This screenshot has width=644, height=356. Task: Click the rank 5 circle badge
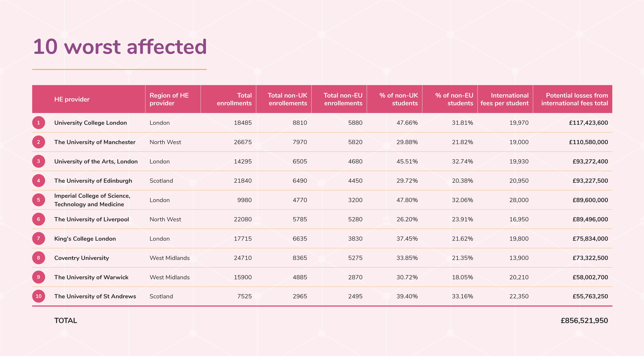39,200
